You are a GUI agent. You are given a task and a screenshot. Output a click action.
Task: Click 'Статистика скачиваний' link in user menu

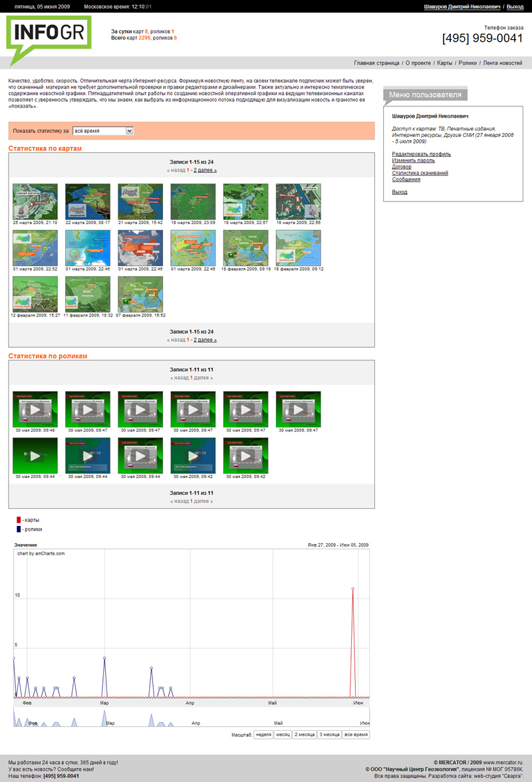(x=420, y=173)
